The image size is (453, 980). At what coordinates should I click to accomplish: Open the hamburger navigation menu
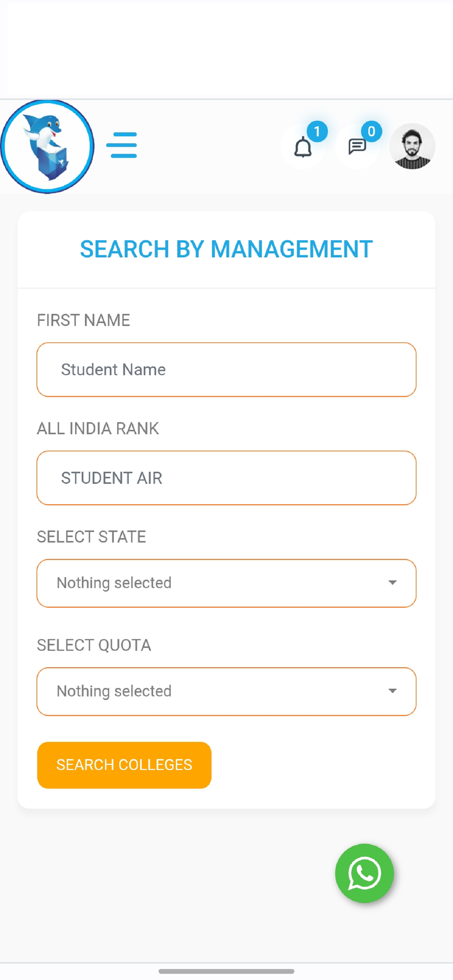tap(121, 145)
